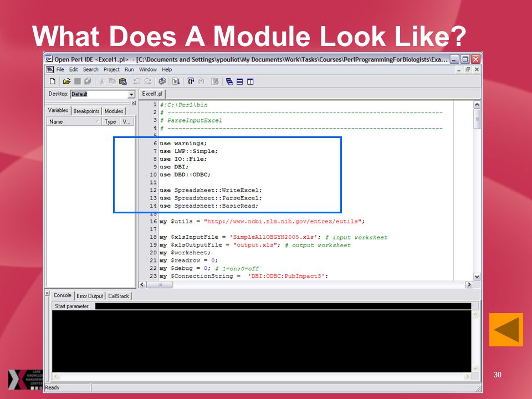Click the Open Perl IDE title icon
This screenshot has width=532, height=399.
point(49,59)
